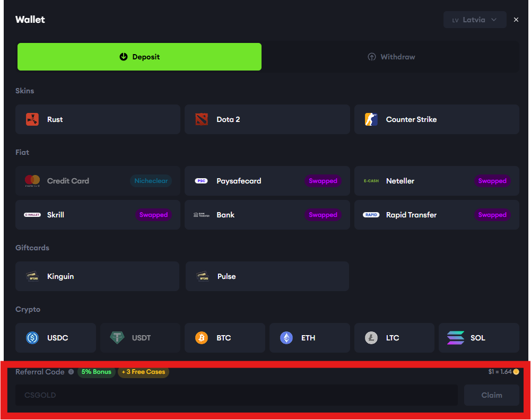Image resolution: width=531 pixels, height=420 pixels.
Task: Select the Pulse giftcard option
Action: point(267,276)
